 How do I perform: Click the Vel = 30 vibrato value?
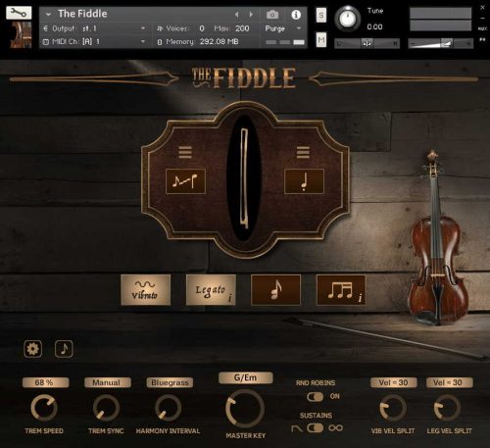tap(393, 382)
